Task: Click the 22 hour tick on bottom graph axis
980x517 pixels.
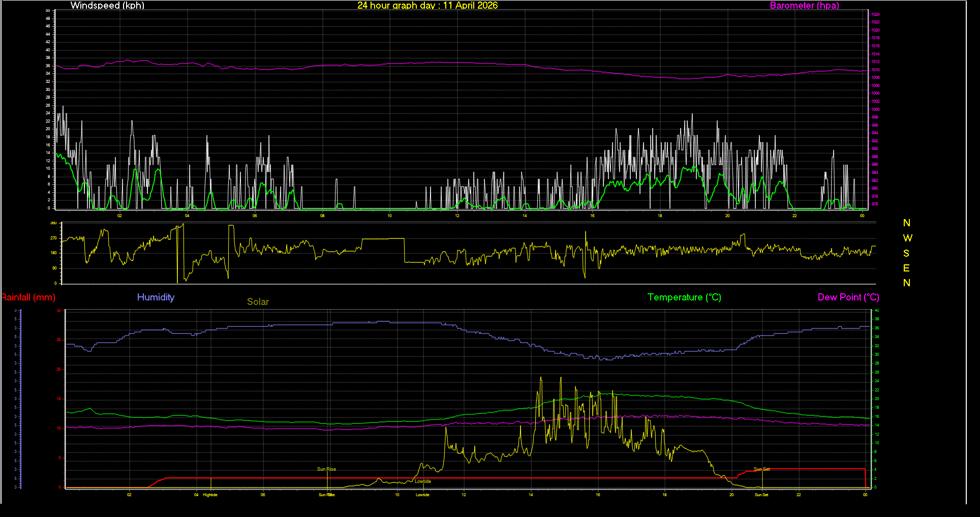Action: (799, 495)
